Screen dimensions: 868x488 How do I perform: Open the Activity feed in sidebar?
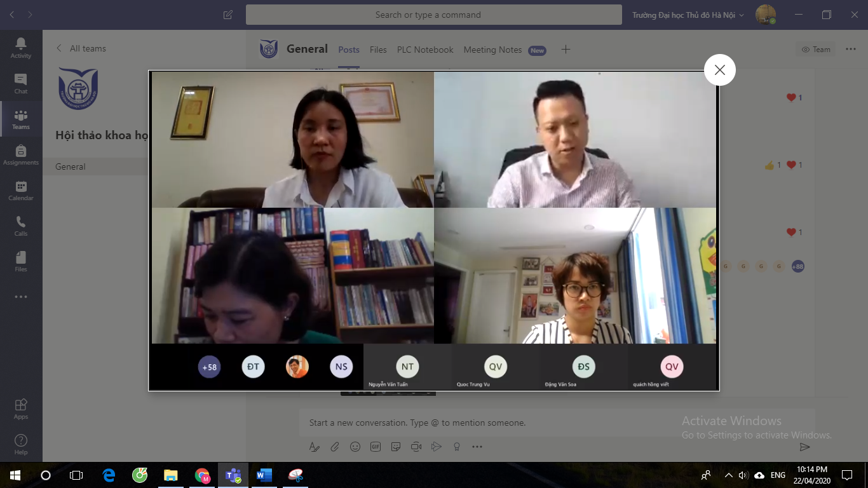click(21, 48)
